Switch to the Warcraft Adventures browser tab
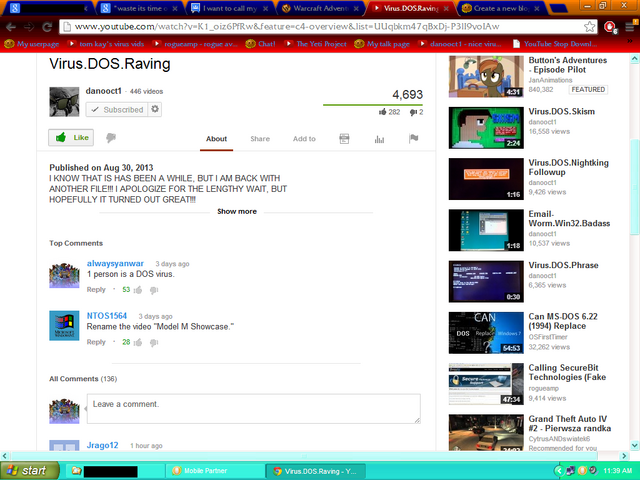The height and width of the screenshot is (480, 640). point(320,9)
